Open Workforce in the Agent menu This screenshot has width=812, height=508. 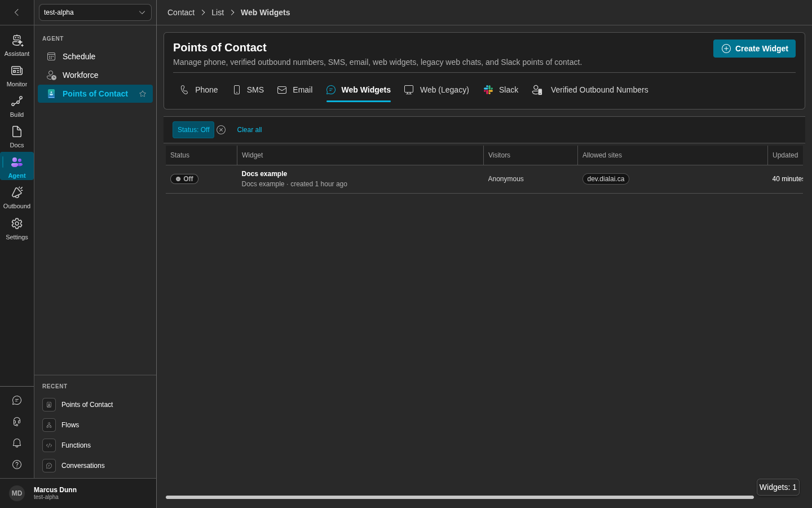point(95,75)
